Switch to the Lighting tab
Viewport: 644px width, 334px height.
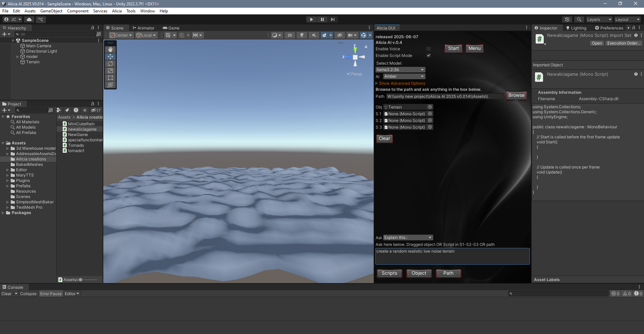576,28
